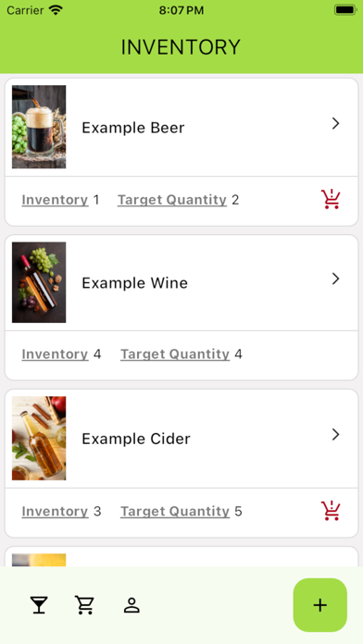363x644 pixels.
Task: Tap the red cart alert for Example Cider
Action: pos(331,511)
